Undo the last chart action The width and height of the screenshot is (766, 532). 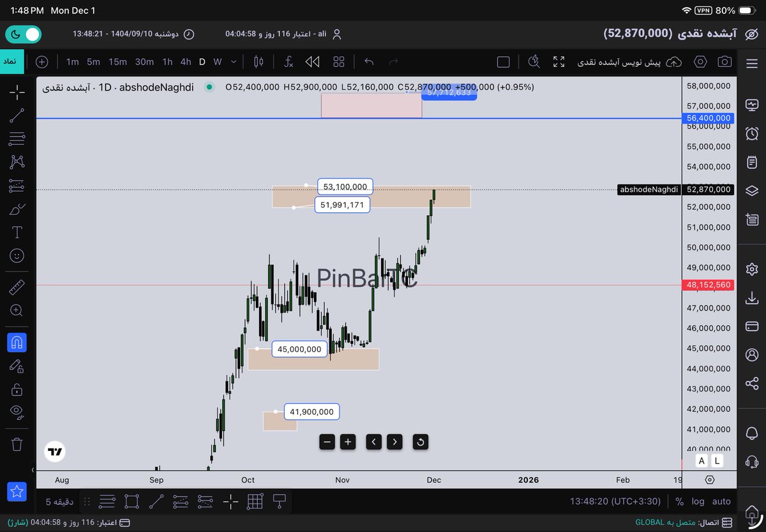pyautogui.click(x=369, y=62)
